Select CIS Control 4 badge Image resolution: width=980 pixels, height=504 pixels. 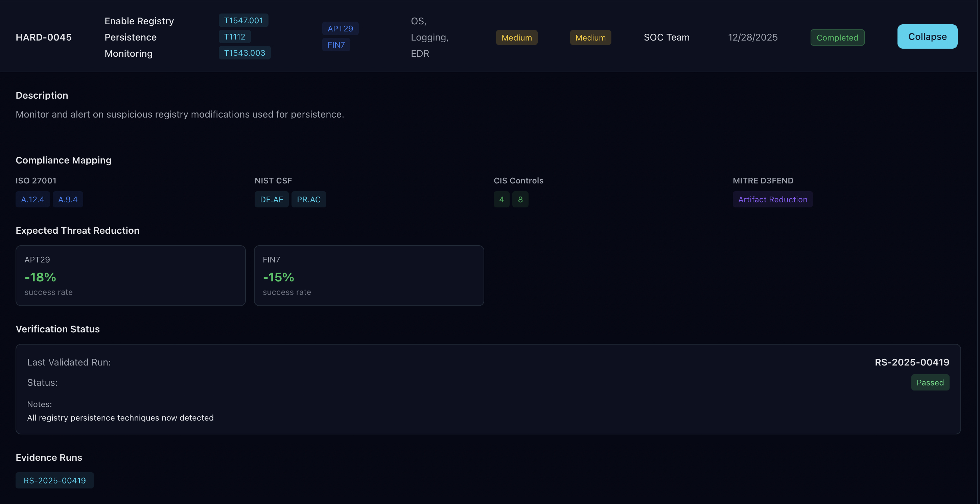(x=501, y=199)
